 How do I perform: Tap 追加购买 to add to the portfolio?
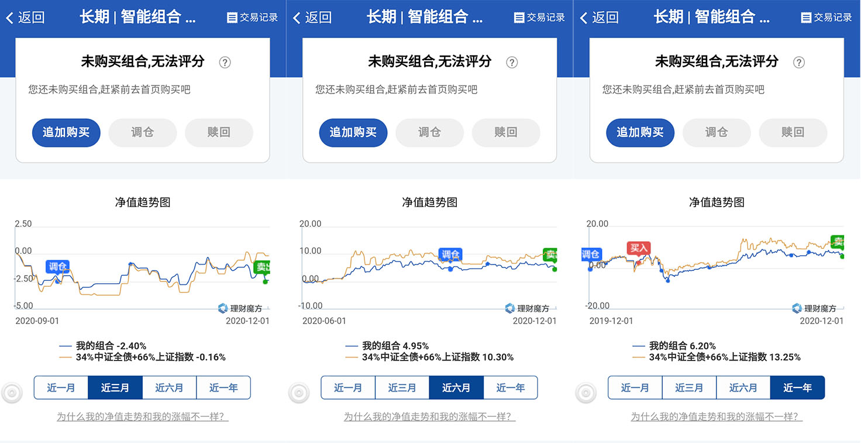66,133
